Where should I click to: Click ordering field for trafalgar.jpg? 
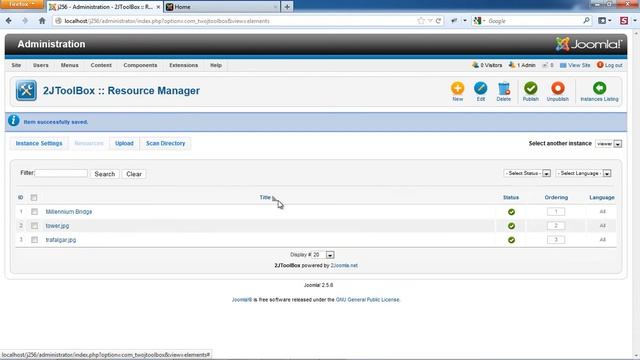(556, 240)
